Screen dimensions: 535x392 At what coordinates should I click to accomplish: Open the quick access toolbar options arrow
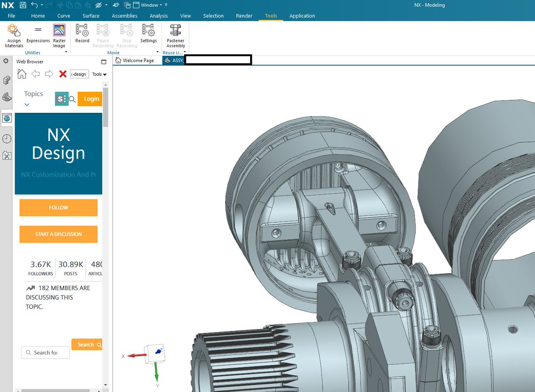pos(166,5)
